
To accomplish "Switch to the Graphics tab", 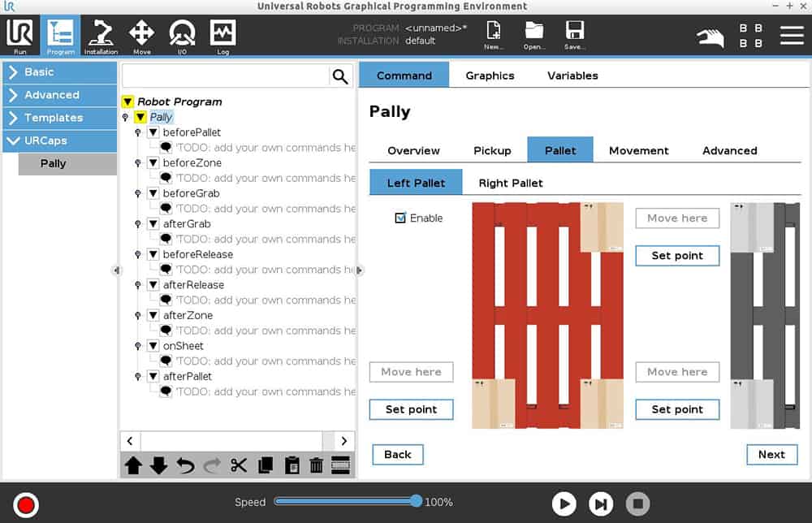I will [490, 76].
